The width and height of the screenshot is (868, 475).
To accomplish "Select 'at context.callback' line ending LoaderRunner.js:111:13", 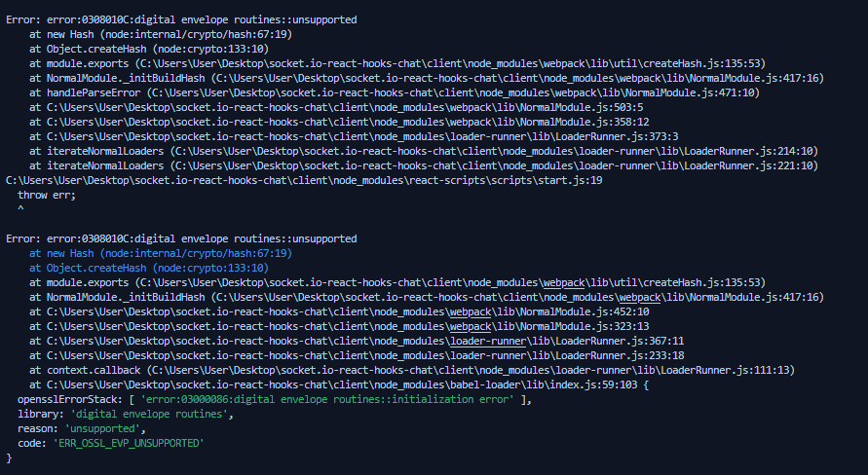I will tap(412, 370).
